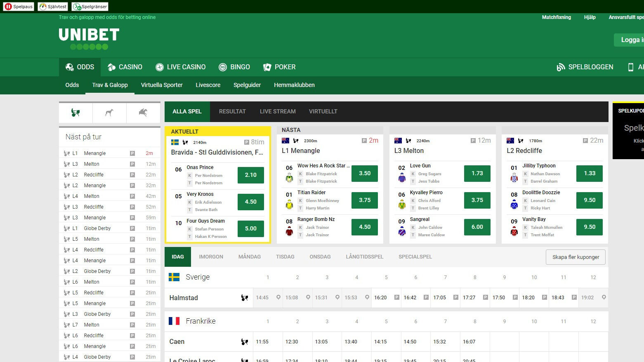Open the Självtest tool
This screenshot has width=644, height=362.
(53, 7)
